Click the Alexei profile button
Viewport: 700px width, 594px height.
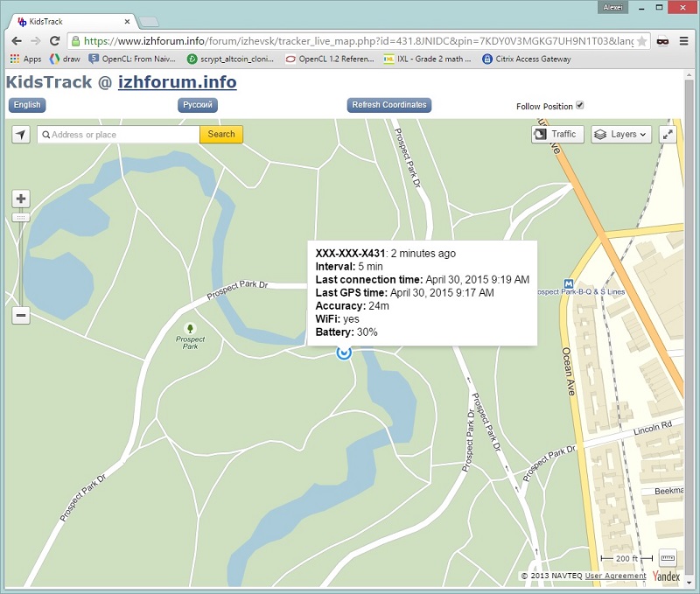point(612,7)
